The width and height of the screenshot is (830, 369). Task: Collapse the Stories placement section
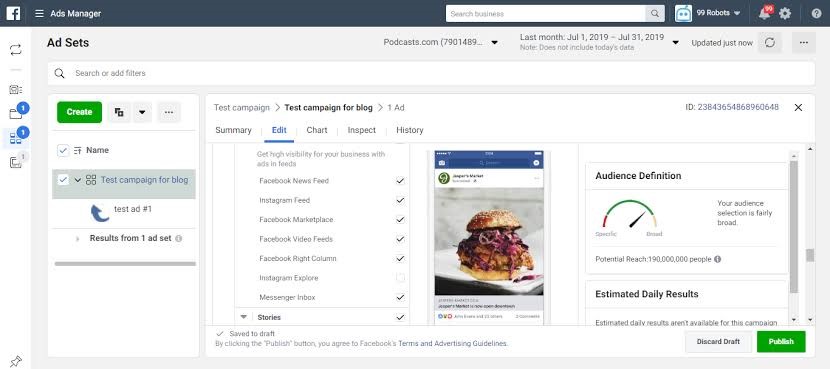[x=243, y=317]
